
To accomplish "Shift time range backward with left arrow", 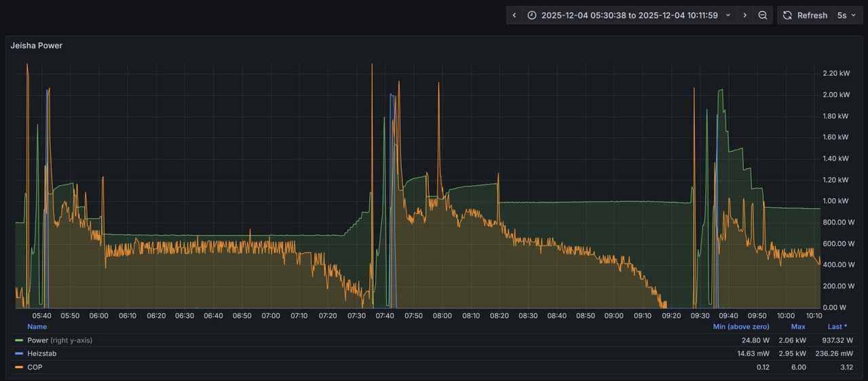I will point(514,15).
